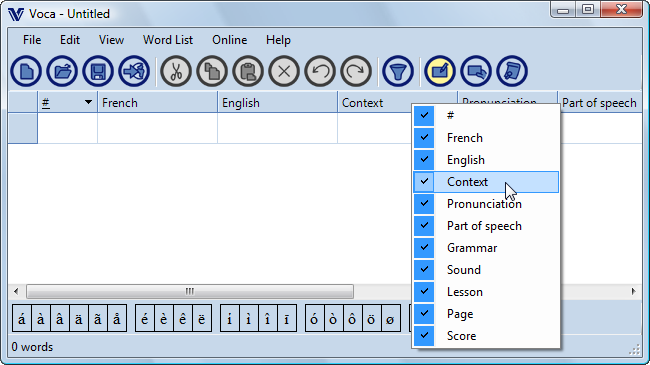Click the Voca logo in title bar

pyautogui.click(x=16, y=14)
